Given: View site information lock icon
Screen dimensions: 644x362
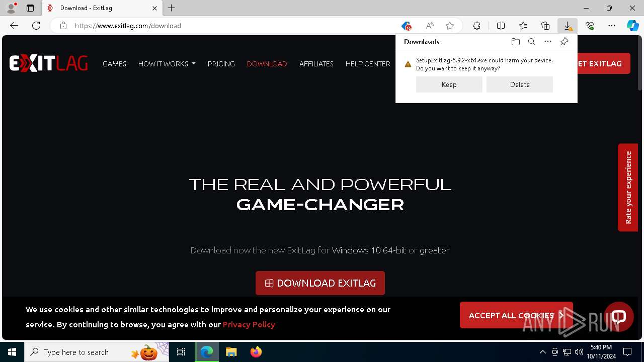Looking at the screenshot, I should point(63,26).
